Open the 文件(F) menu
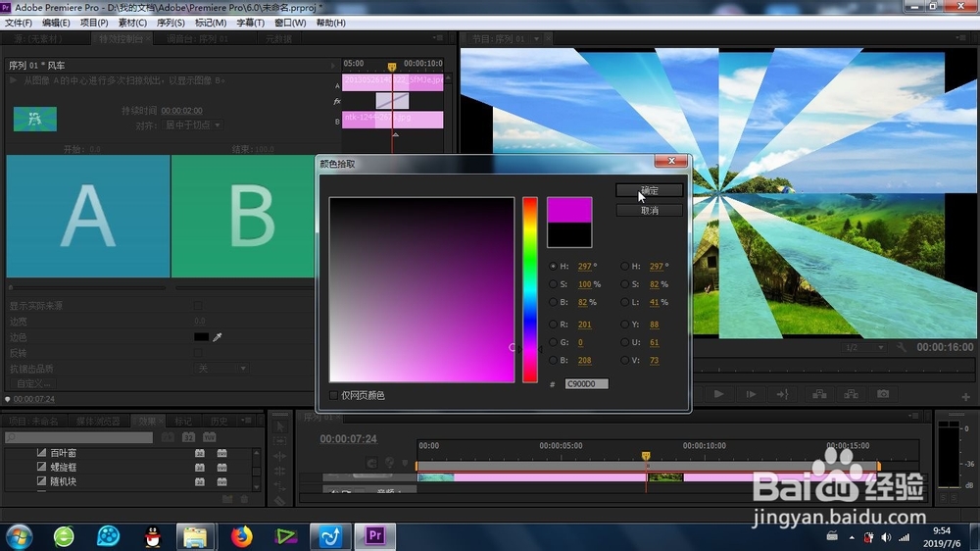This screenshot has width=980, height=551. click(19, 23)
